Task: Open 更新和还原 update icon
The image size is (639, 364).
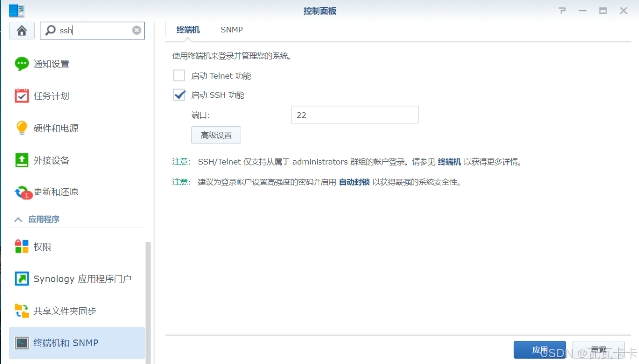Action: click(22, 192)
